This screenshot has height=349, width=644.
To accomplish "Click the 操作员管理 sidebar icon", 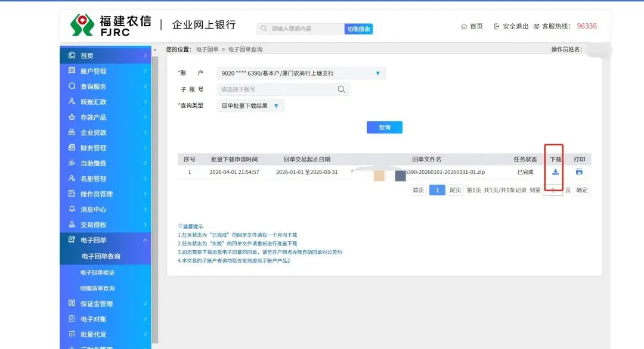I will (x=72, y=194).
